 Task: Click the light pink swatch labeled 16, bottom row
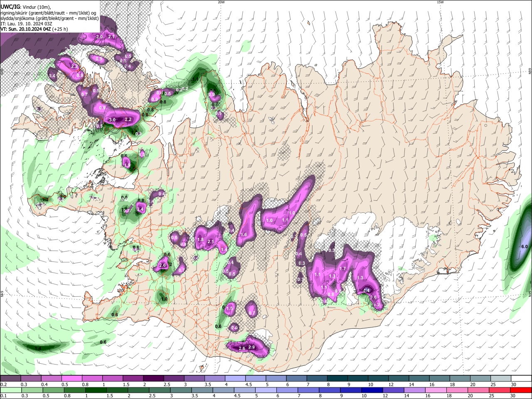pyautogui.click(x=436, y=390)
